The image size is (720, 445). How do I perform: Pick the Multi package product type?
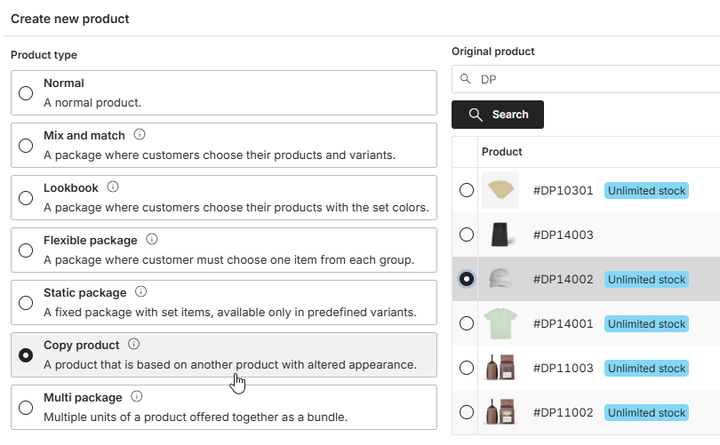click(x=26, y=407)
